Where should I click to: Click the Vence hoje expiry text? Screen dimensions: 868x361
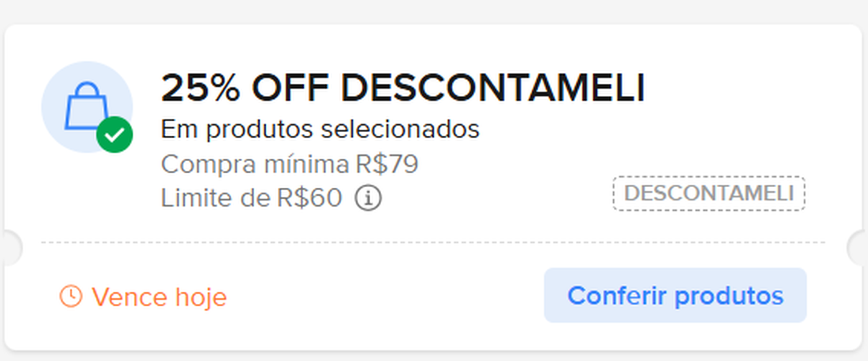(x=159, y=297)
